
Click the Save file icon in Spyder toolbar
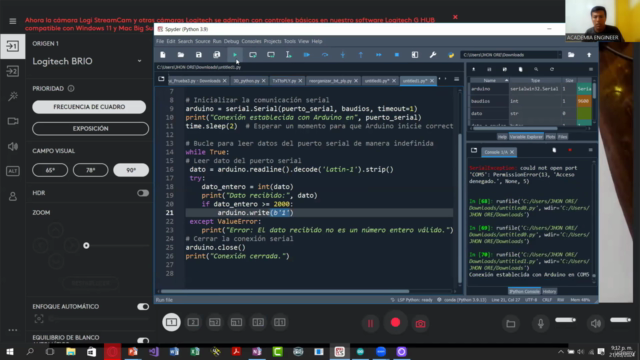click(x=199, y=55)
